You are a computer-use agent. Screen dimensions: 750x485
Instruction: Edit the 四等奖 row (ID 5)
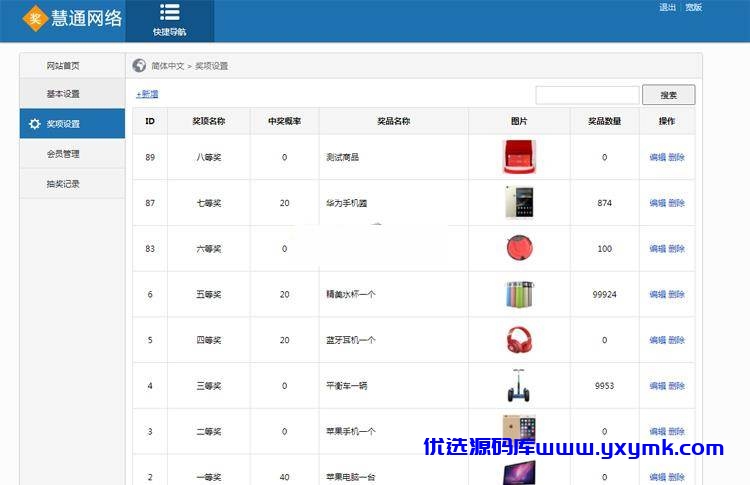(x=658, y=340)
